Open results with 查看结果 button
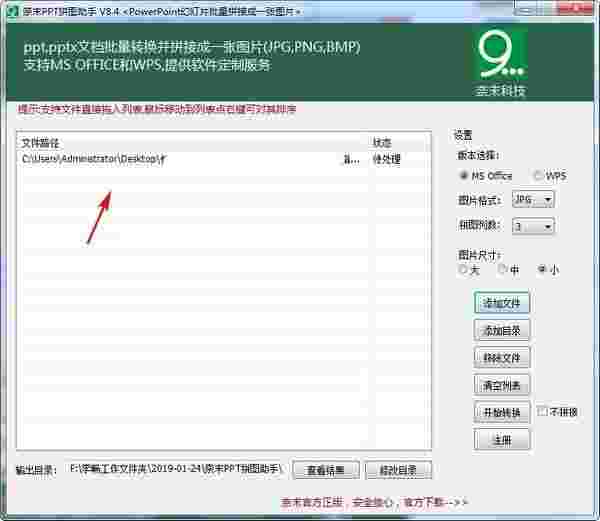 326,470
